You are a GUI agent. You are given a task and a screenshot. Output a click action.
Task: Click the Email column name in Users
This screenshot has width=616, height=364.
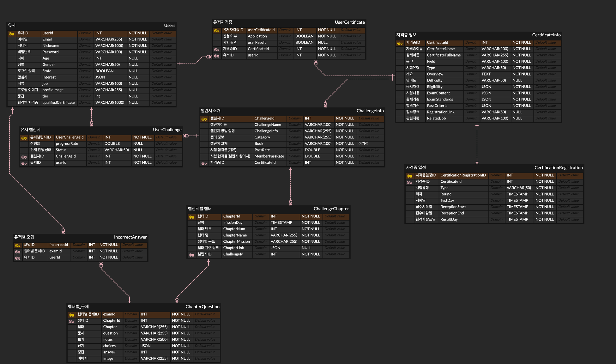click(x=47, y=39)
